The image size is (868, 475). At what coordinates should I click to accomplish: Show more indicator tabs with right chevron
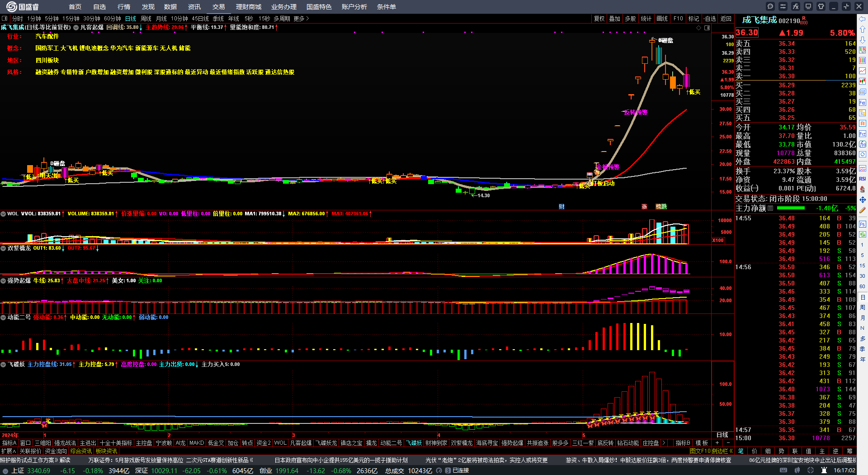[664, 443]
